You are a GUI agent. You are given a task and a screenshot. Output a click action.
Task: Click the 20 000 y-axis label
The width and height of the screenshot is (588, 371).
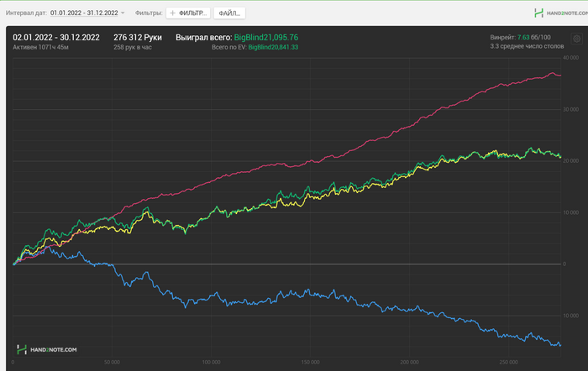coord(570,161)
